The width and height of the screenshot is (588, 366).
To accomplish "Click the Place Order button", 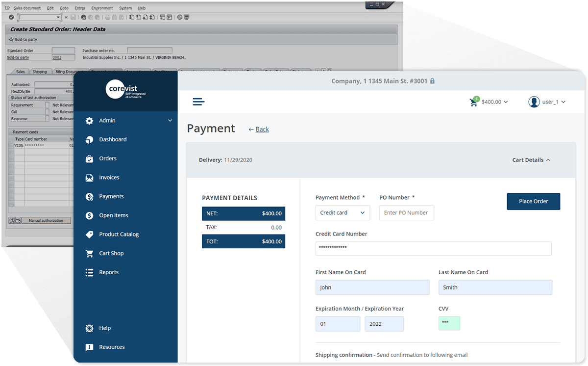I will 533,201.
